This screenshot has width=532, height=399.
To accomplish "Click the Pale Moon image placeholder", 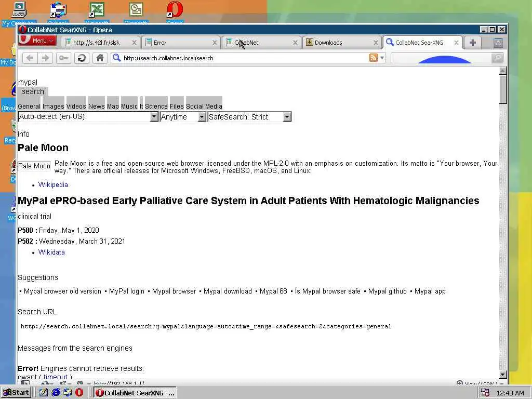I will click(x=34, y=166).
